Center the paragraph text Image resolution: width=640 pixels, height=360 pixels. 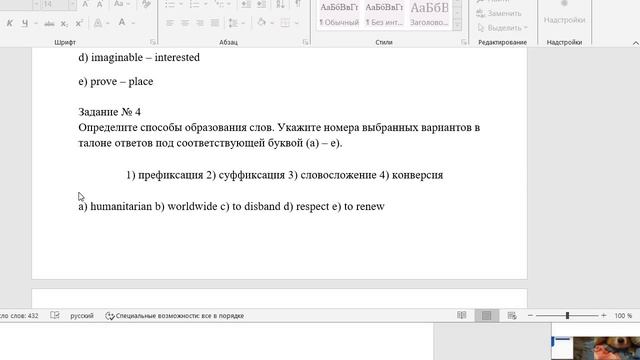(185, 23)
